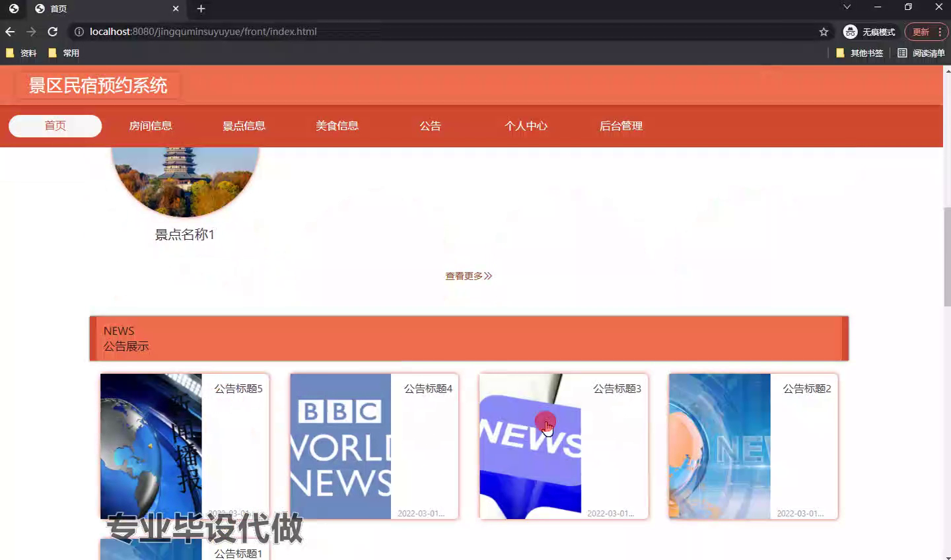Open the new tab plus button
951x560 pixels.
tap(201, 9)
